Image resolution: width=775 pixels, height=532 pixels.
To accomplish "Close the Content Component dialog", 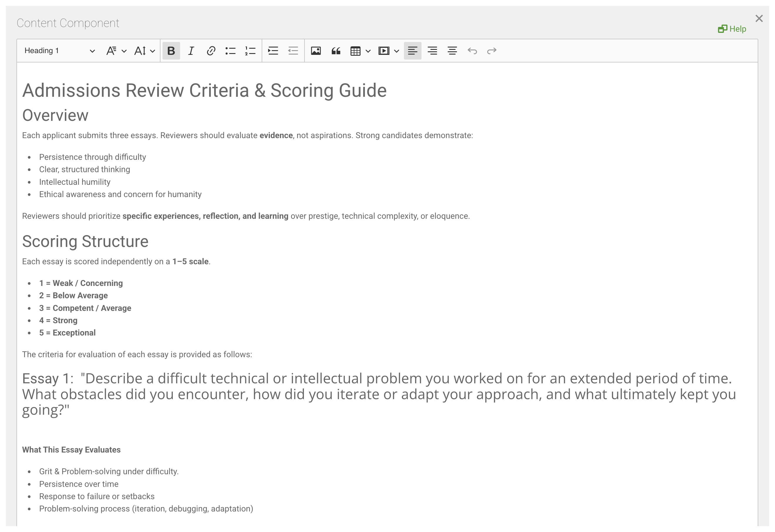I will click(759, 18).
